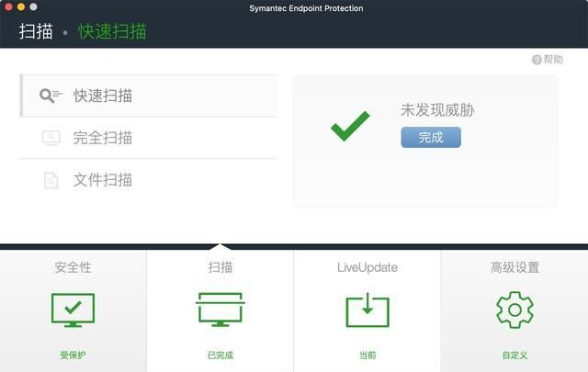Click the monitor icon beside 完全扫描

click(51, 138)
